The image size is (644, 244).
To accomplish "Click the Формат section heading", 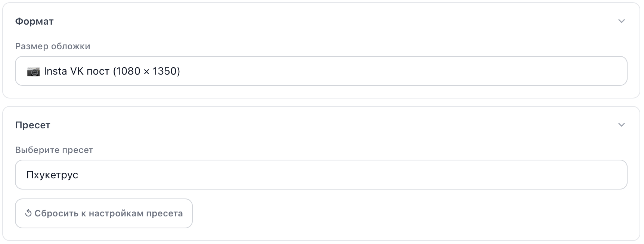I will click(x=34, y=22).
